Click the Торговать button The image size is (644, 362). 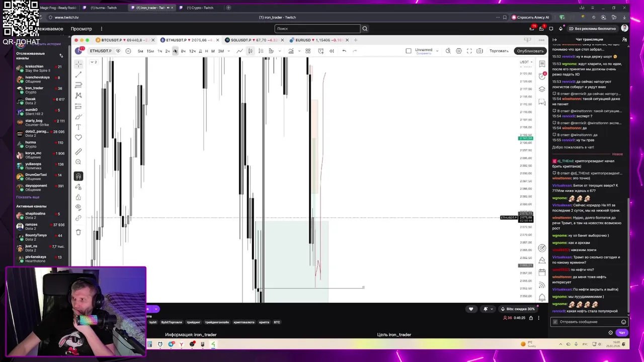pos(499,51)
